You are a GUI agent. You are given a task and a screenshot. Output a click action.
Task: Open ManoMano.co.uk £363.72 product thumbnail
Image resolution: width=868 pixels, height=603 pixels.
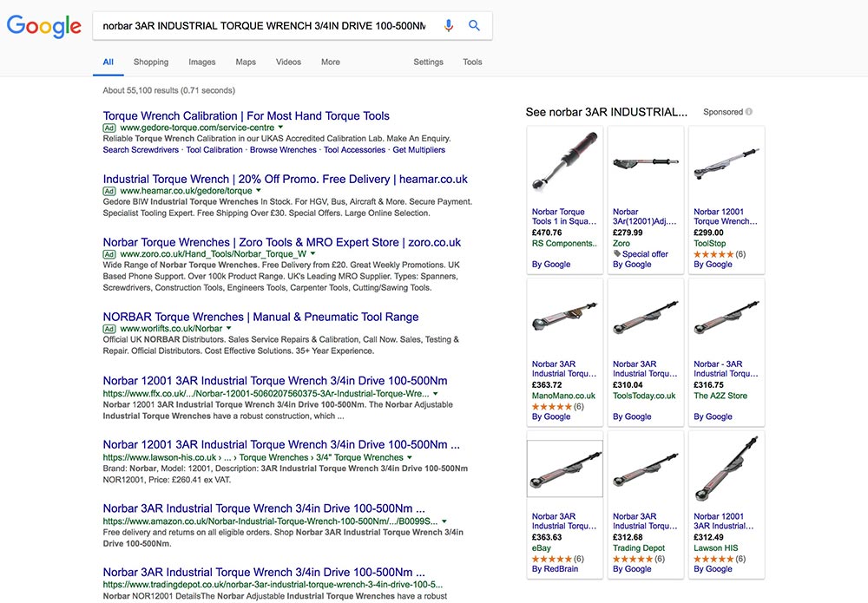[x=565, y=317]
